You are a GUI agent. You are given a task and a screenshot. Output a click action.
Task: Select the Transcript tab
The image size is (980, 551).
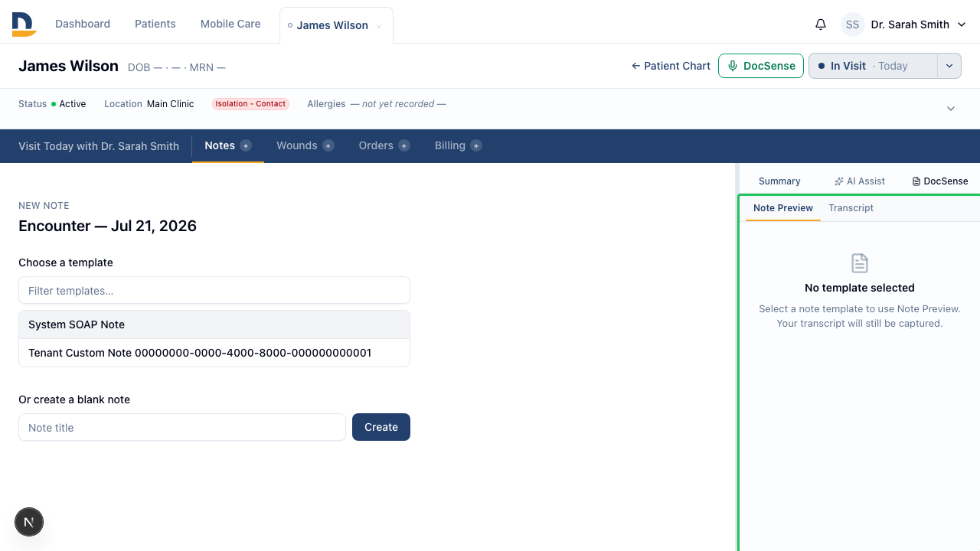851,208
